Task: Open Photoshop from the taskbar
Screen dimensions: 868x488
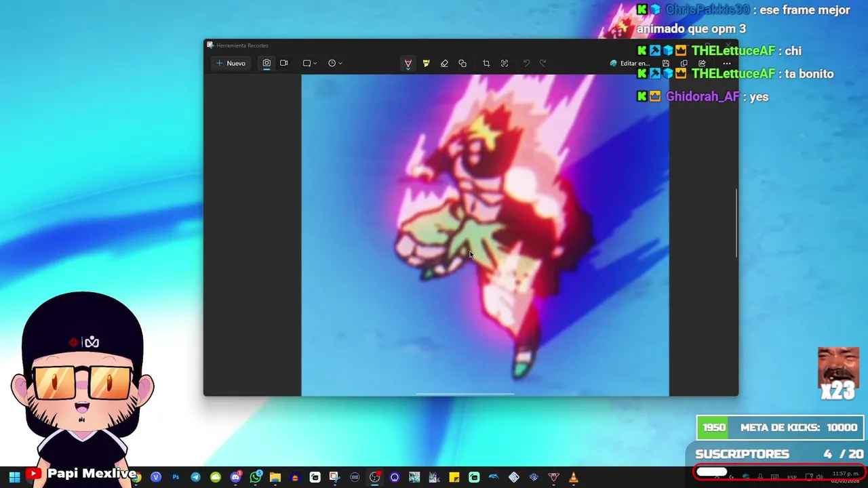Action: click(x=176, y=477)
